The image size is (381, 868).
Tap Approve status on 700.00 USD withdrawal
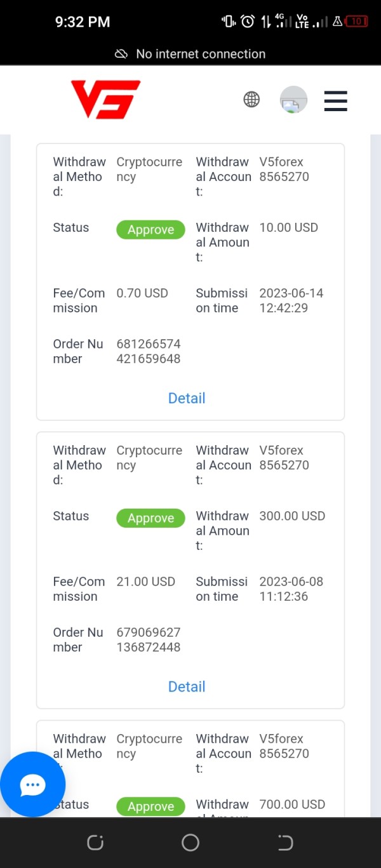tap(150, 806)
